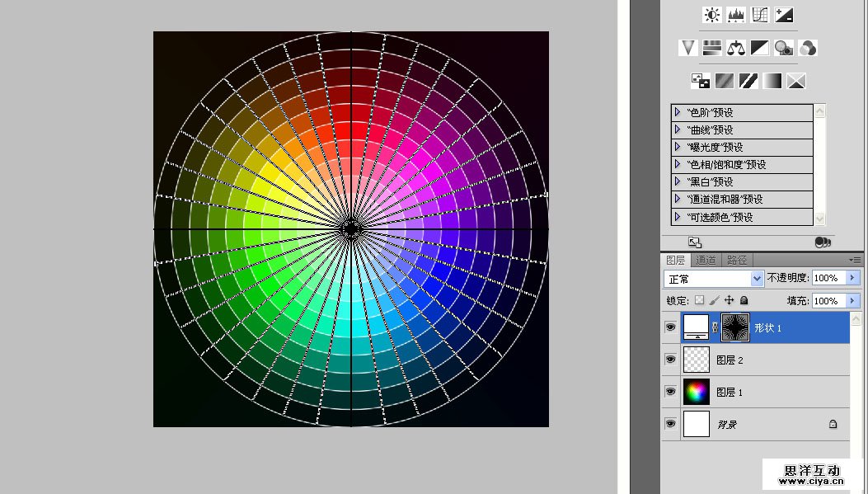Image resolution: width=868 pixels, height=494 pixels.
Task: Select the Vibrance adjustment icon
Action: click(687, 48)
